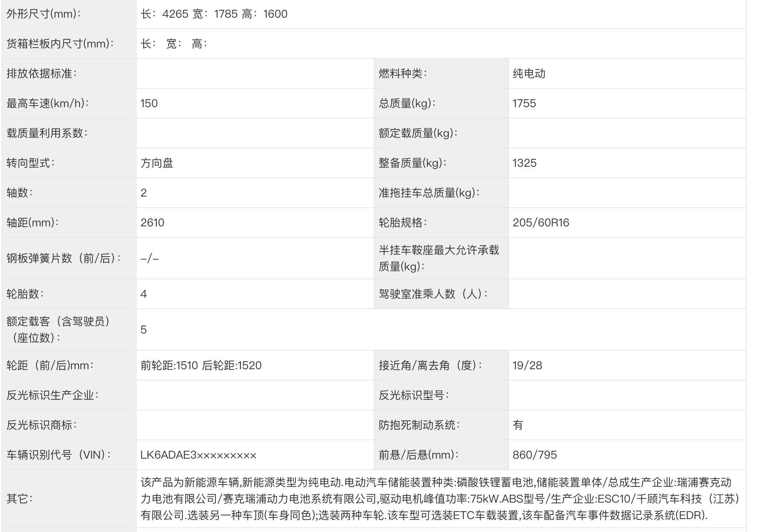
Task: Select max speed value 150
Action: pyautogui.click(x=149, y=103)
